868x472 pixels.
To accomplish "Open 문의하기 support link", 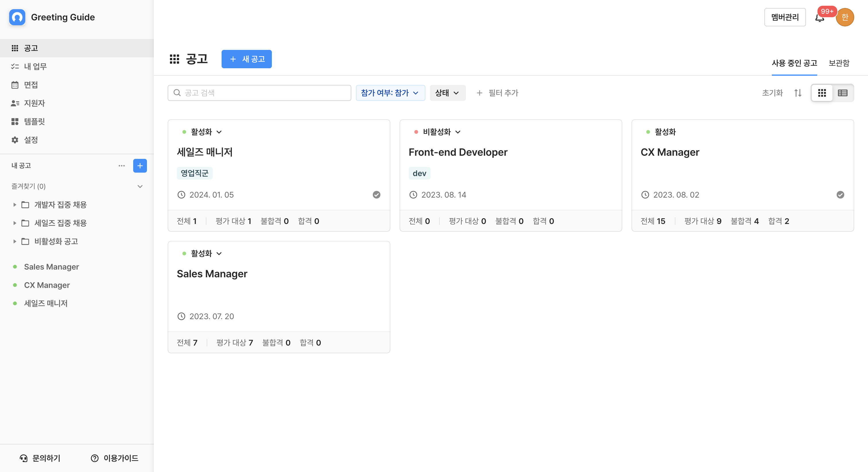I will pyautogui.click(x=40, y=458).
